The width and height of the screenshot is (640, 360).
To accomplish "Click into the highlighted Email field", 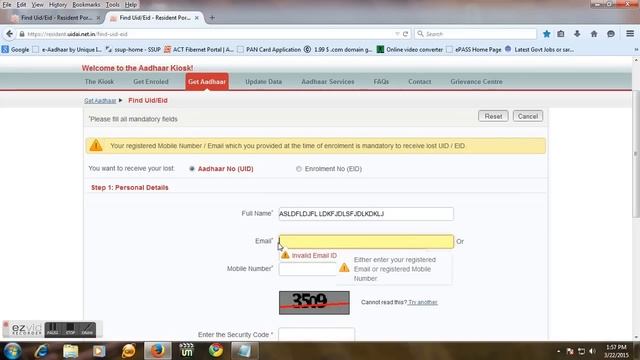I will coord(366,241).
